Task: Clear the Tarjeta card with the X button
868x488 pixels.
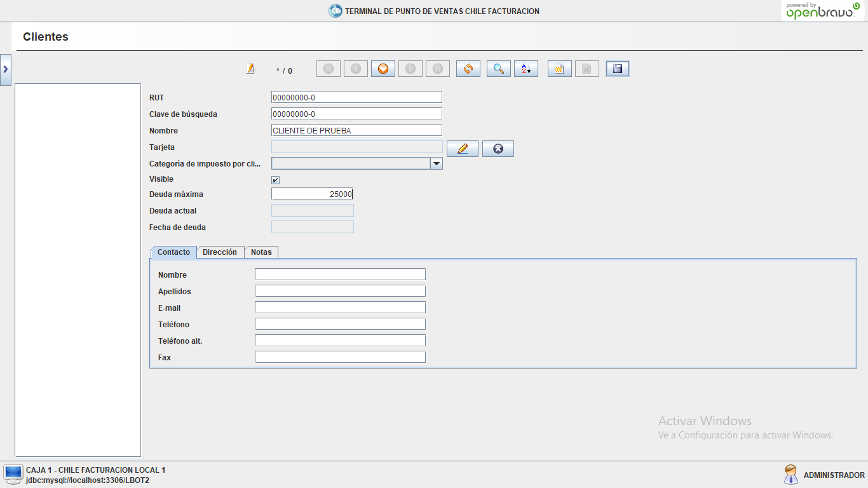Action: click(498, 149)
